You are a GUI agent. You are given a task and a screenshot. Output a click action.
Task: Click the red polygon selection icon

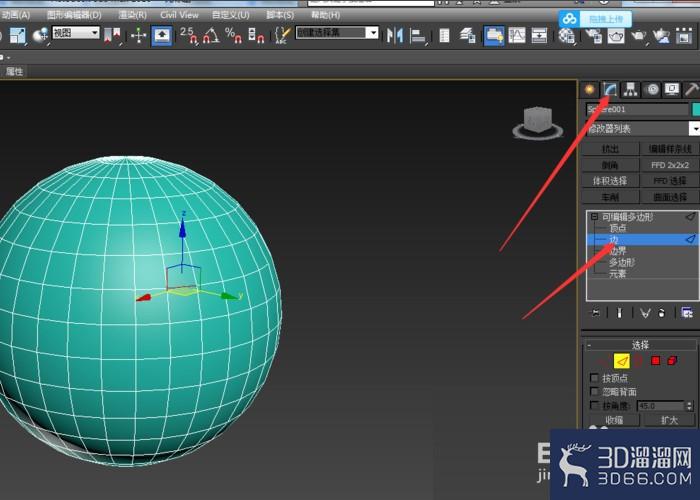coord(655,361)
